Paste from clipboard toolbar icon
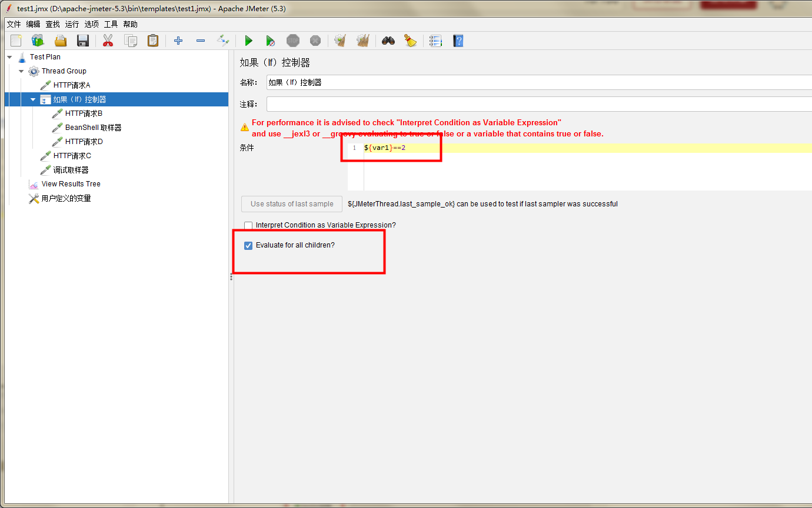 [153, 41]
